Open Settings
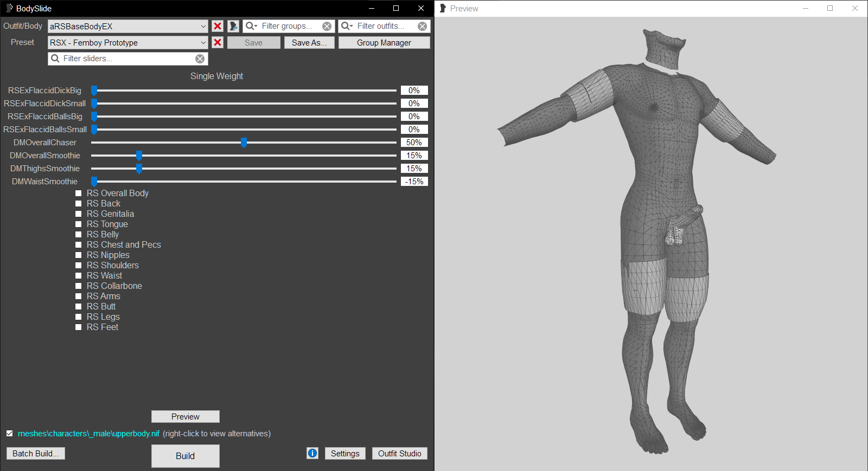The width and height of the screenshot is (868, 471). point(345,454)
